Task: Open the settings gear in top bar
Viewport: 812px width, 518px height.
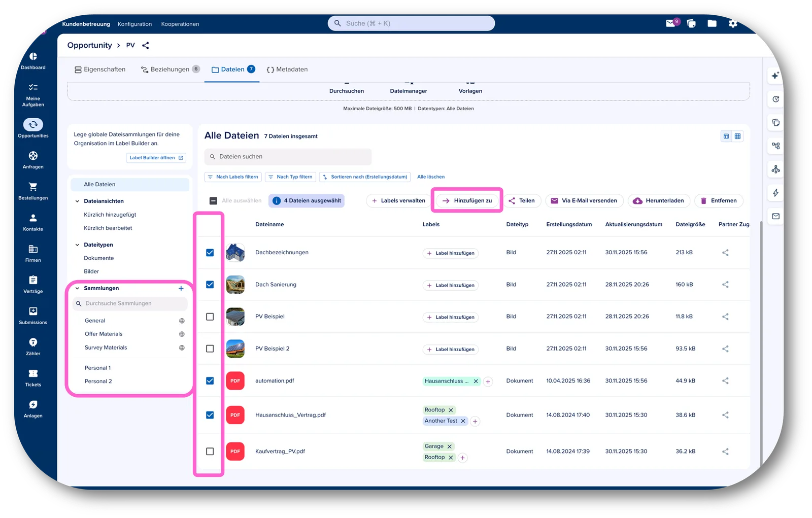Action: (733, 23)
